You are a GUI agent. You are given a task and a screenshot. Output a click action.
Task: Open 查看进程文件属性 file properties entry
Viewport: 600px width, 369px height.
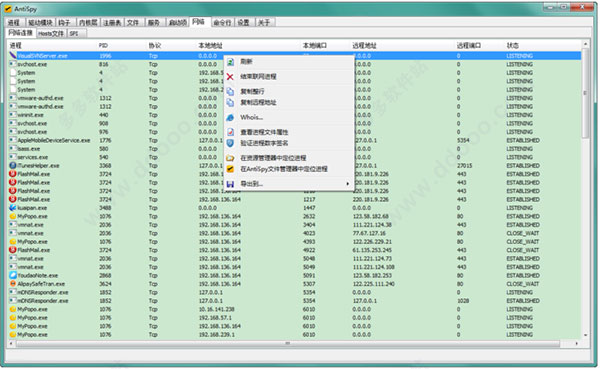[264, 132]
